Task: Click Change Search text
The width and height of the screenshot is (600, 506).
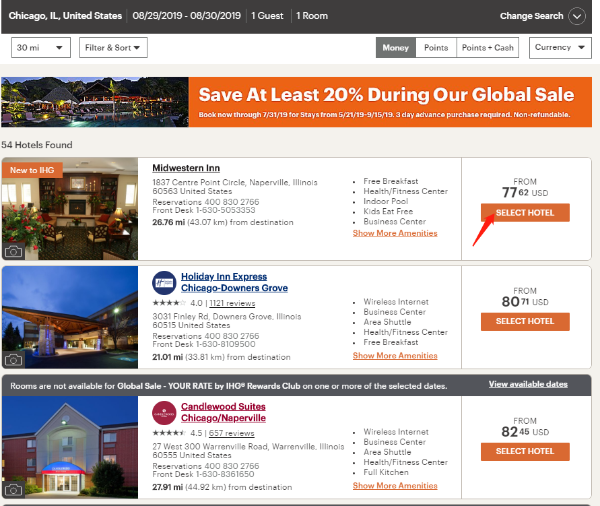Action: [x=531, y=16]
